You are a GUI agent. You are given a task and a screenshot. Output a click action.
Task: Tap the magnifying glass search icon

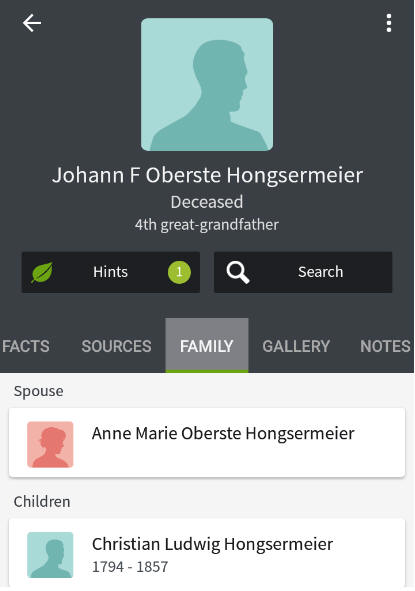237,272
